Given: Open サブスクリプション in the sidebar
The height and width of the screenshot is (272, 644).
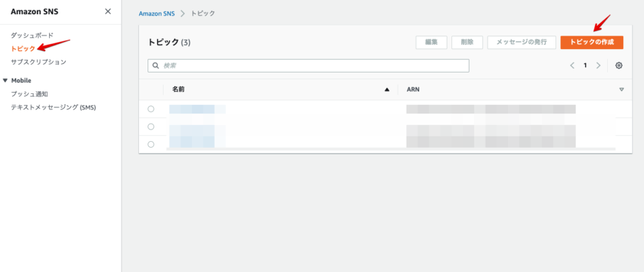Looking at the screenshot, I should coord(38,62).
